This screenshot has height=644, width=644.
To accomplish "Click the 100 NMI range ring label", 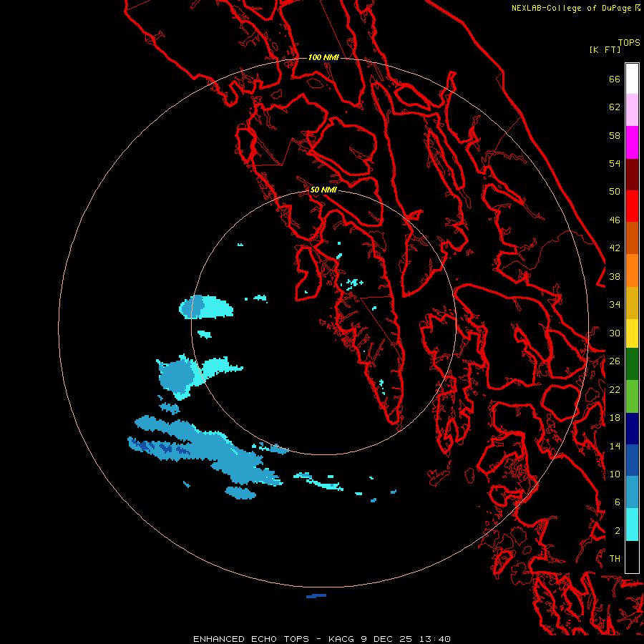I will (x=323, y=57).
